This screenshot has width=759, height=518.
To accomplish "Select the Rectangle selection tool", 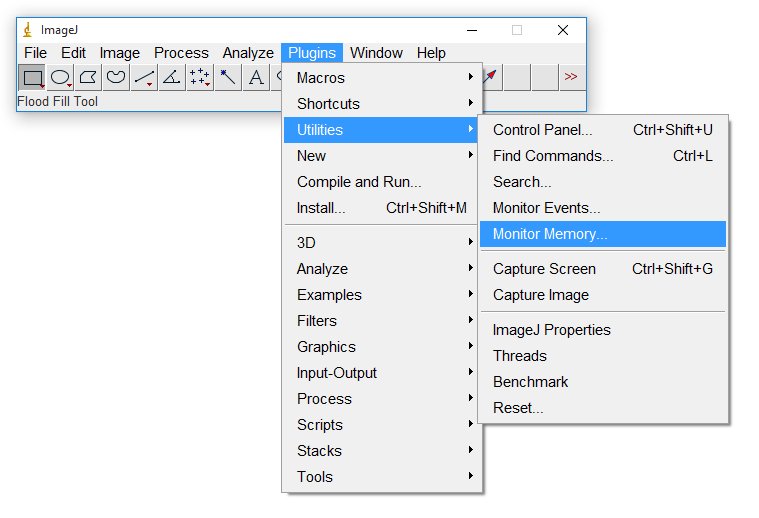I will (32, 77).
